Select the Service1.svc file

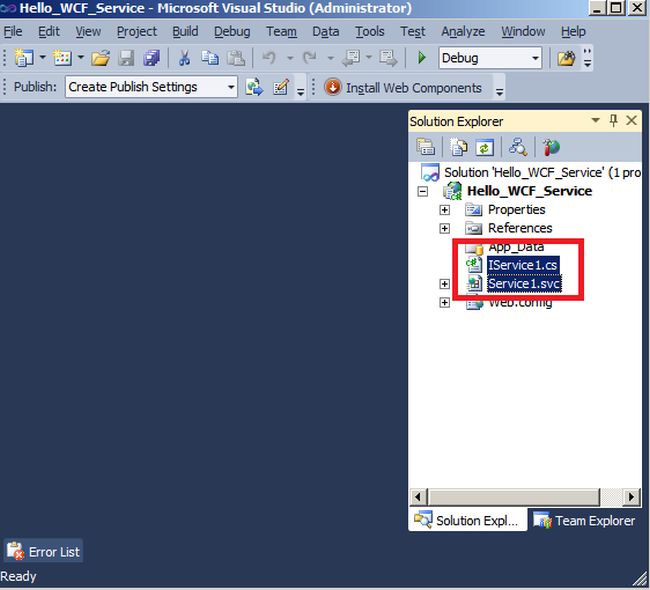click(x=524, y=284)
